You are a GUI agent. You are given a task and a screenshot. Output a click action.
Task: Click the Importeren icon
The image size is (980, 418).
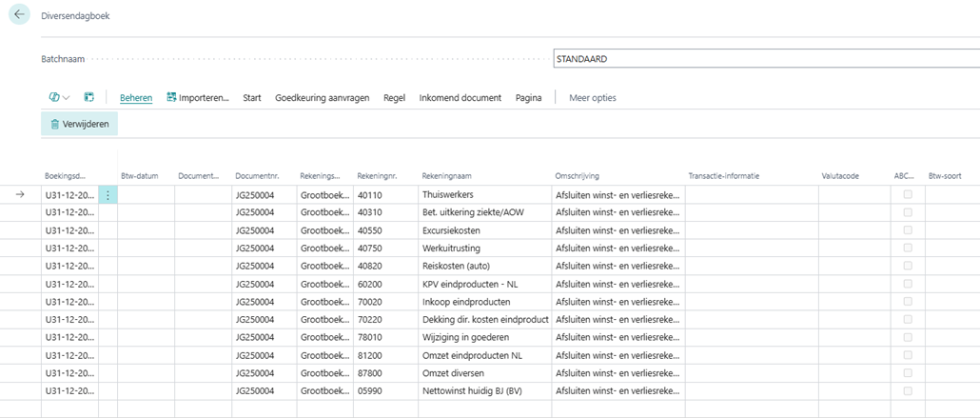click(x=171, y=97)
